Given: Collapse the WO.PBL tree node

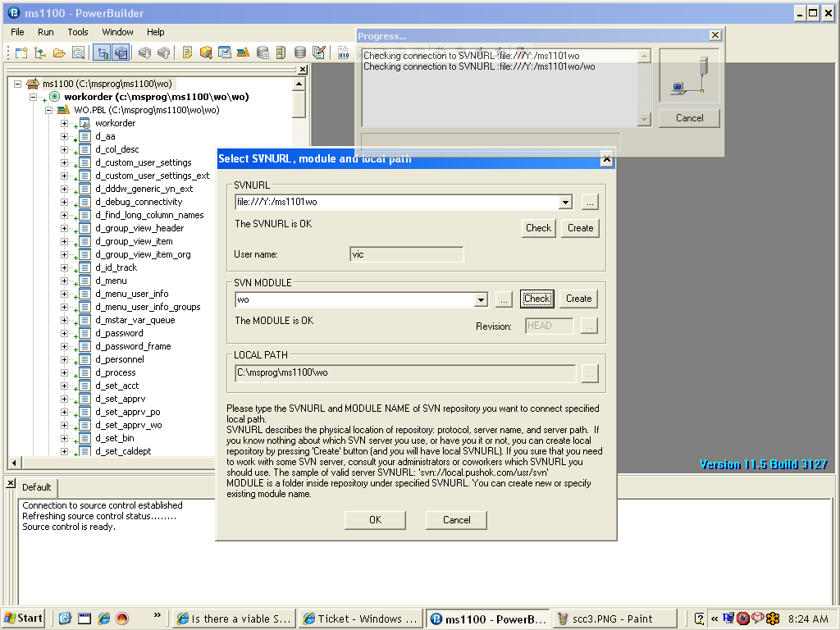Looking at the screenshot, I should (49, 110).
